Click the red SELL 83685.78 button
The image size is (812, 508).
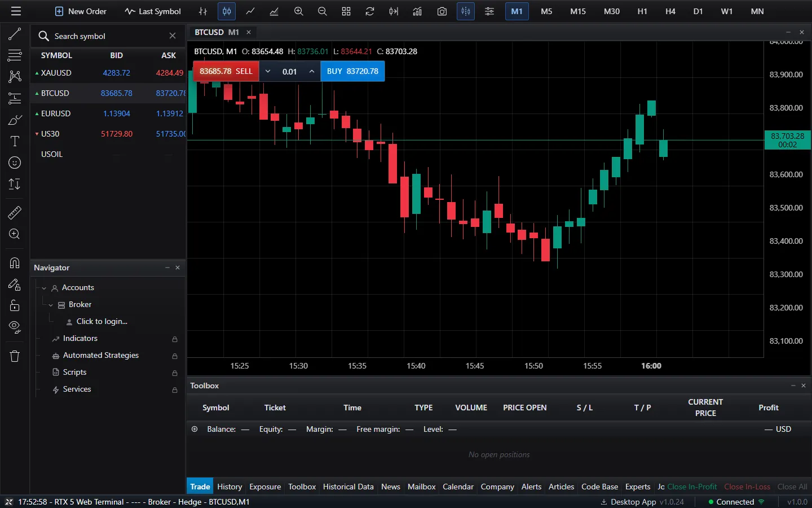click(226, 71)
